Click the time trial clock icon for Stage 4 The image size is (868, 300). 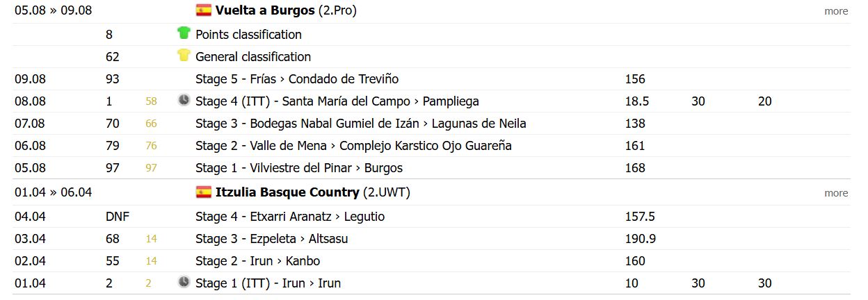click(184, 101)
